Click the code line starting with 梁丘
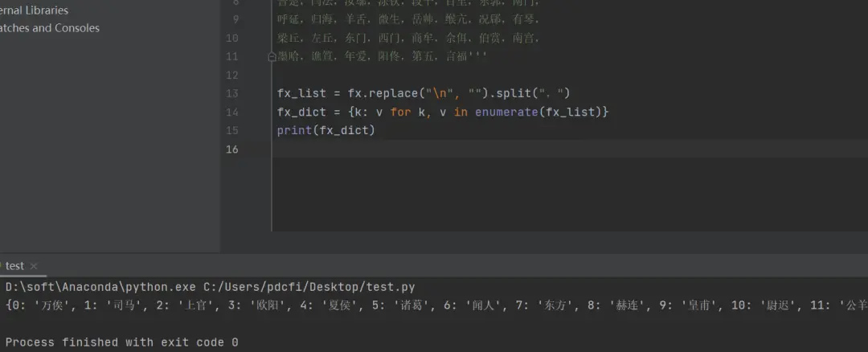868x352 pixels. tap(408, 39)
